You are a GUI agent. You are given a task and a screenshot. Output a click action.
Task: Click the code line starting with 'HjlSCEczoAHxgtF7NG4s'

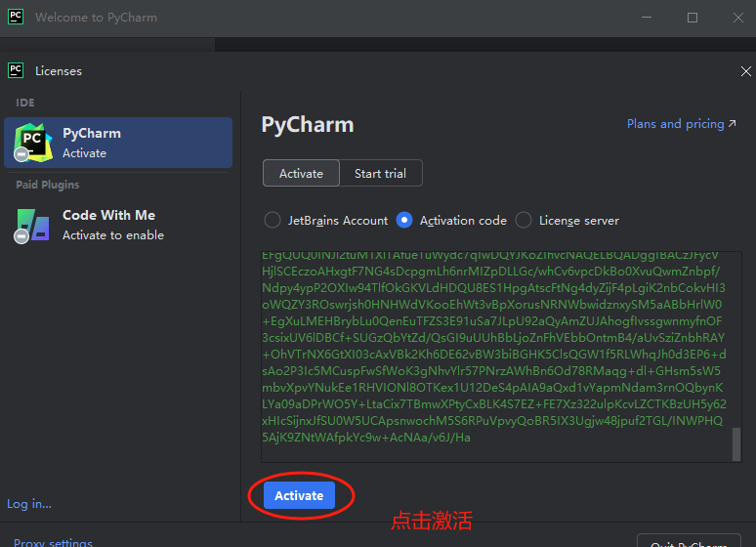[x=491, y=272]
